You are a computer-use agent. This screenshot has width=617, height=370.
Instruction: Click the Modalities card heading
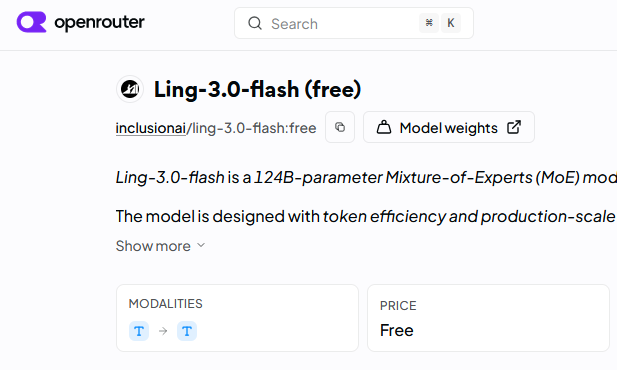[x=166, y=304]
